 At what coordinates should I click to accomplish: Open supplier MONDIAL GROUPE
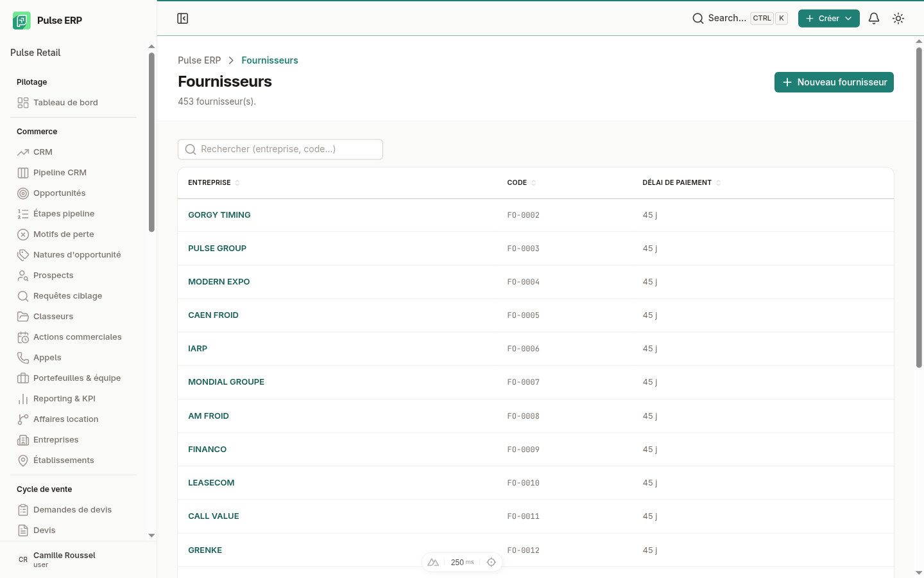click(x=226, y=382)
